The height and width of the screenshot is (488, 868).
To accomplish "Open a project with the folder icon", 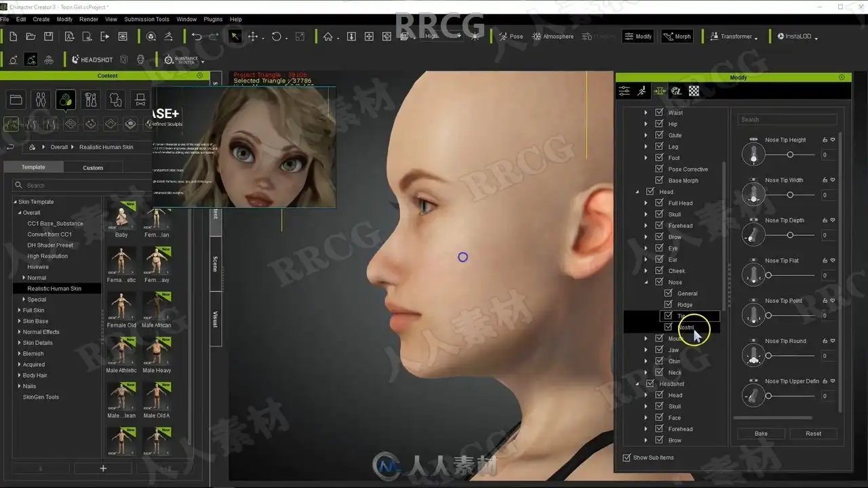I will (31, 37).
